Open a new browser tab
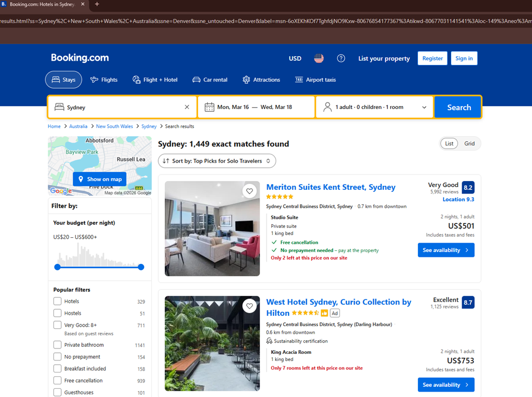532x397 pixels. (97, 4)
